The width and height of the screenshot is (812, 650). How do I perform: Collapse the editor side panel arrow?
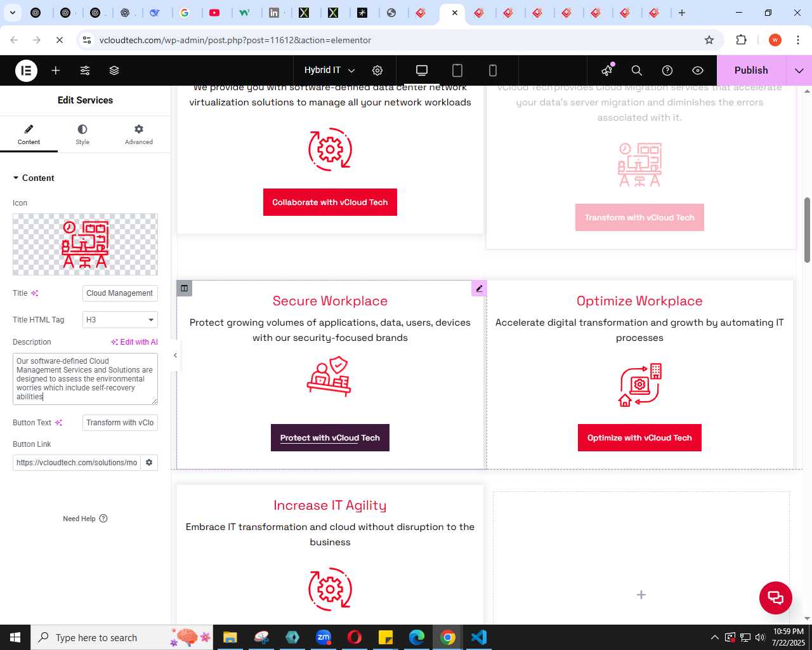tap(175, 355)
